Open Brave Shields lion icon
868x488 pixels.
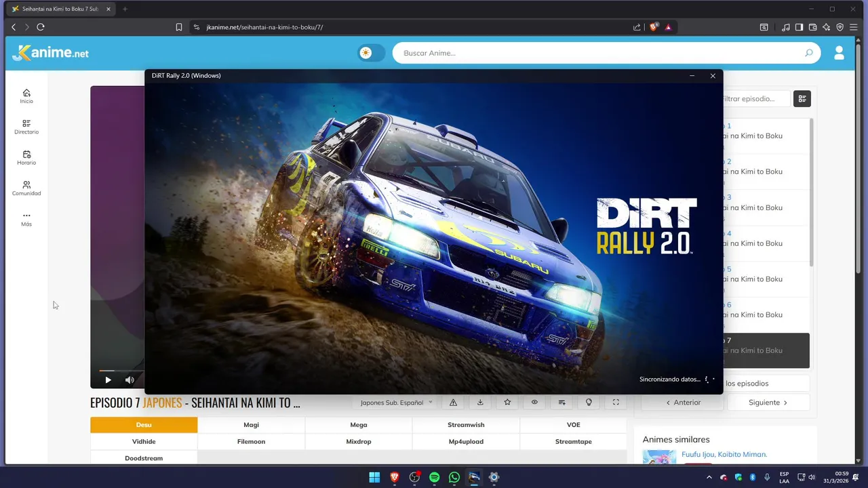tap(654, 27)
